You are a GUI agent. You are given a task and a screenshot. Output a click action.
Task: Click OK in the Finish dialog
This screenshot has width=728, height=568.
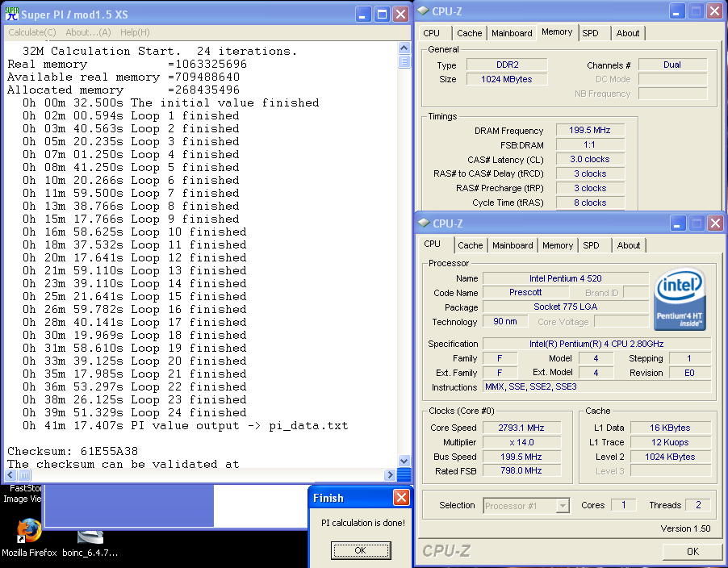tap(361, 550)
